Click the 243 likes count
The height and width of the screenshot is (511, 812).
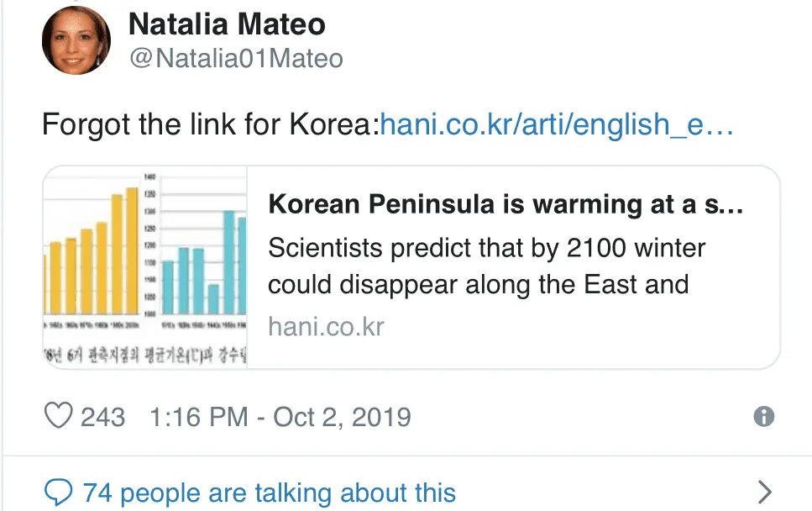pyautogui.click(x=102, y=417)
